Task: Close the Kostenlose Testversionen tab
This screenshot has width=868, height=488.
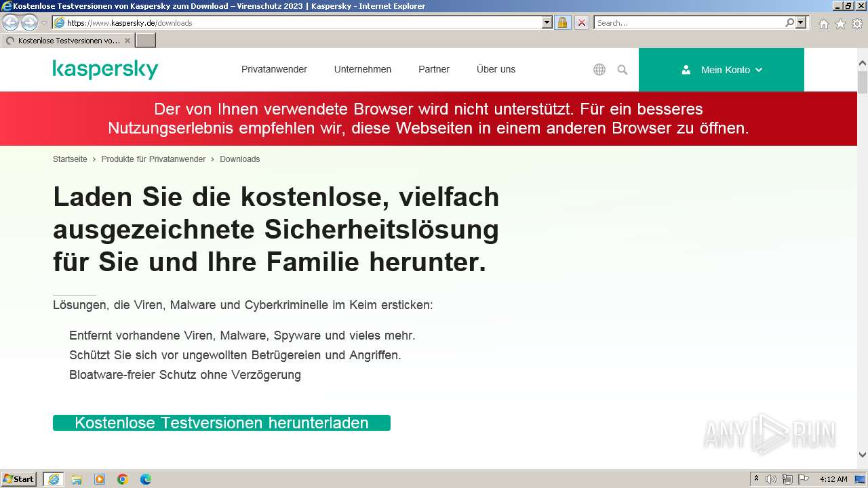Action: (x=127, y=41)
